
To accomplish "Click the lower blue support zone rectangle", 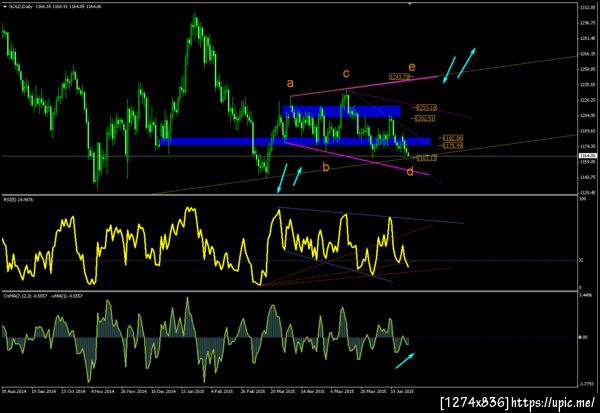I will (x=295, y=142).
